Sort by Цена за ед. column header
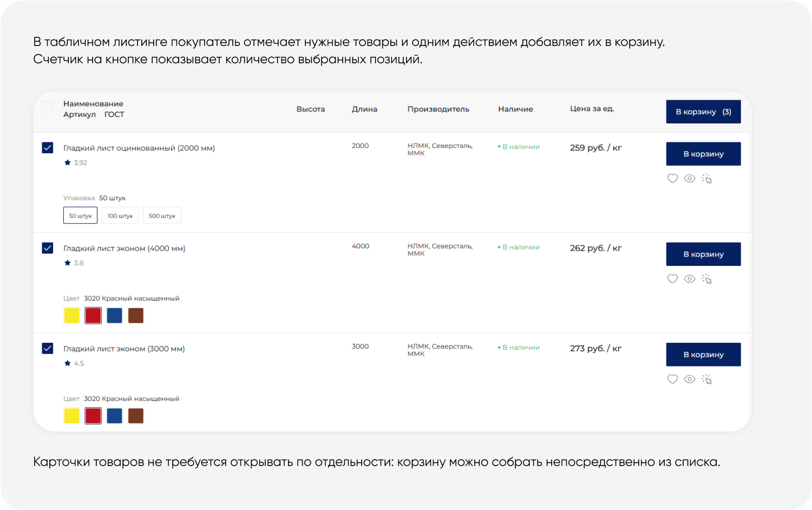Viewport: 812px width, 510px height. pos(592,108)
